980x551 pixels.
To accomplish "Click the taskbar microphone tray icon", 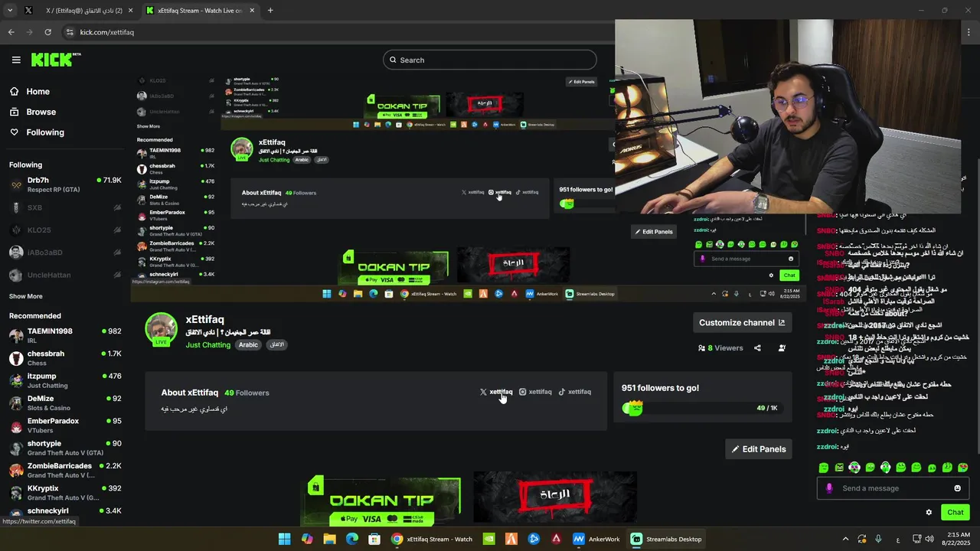I will click(x=879, y=540).
